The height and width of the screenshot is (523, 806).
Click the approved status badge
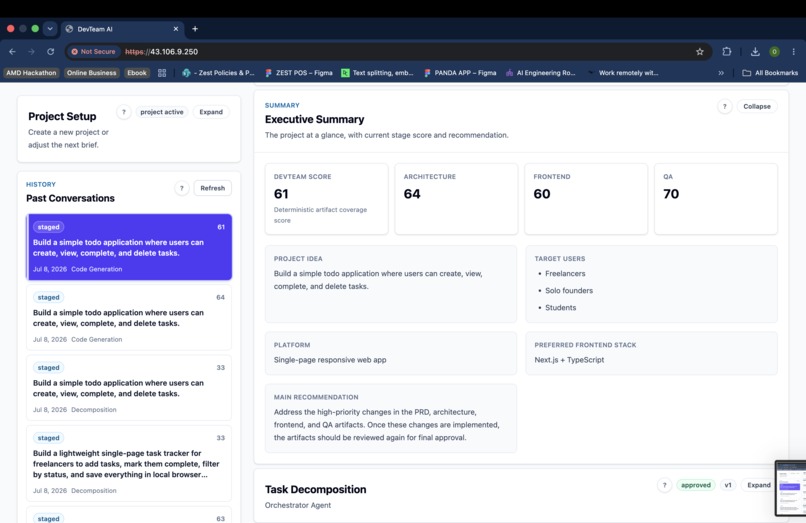pyautogui.click(x=695, y=485)
